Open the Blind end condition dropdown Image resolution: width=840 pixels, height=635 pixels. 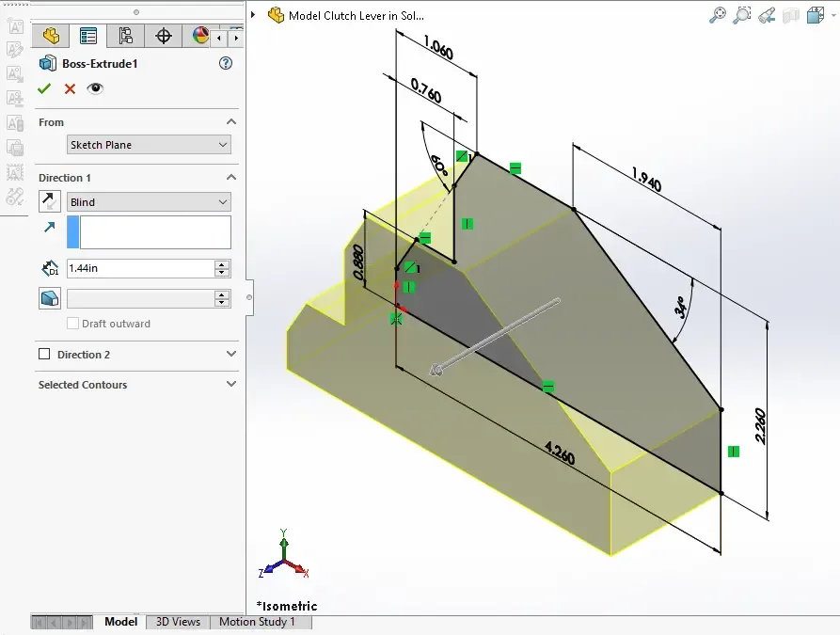(x=149, y=202)
